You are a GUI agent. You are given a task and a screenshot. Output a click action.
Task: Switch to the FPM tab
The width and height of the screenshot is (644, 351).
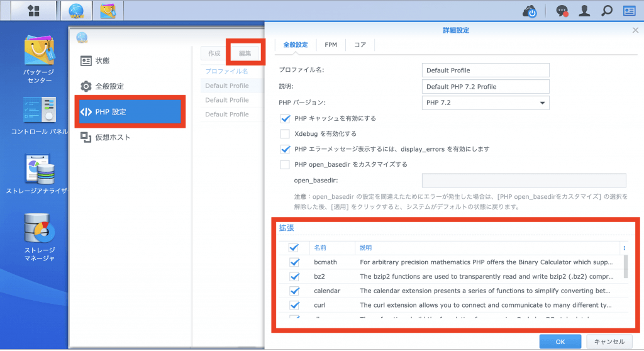coord(330,45)
